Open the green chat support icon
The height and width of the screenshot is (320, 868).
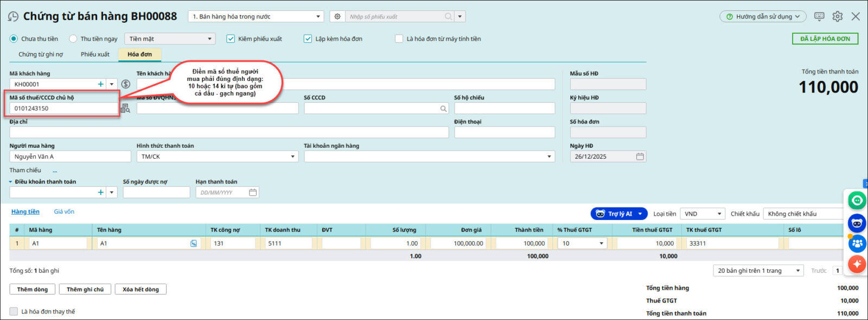[857, 201]
